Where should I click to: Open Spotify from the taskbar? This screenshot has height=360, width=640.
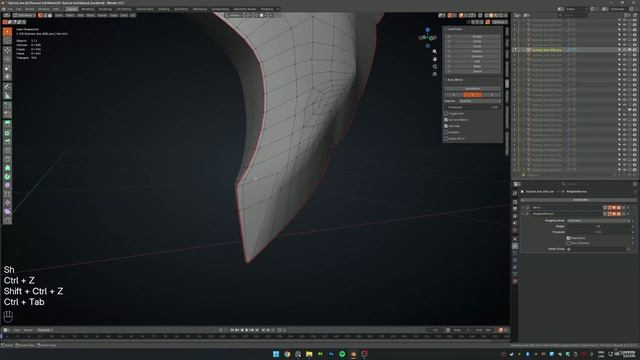coord(342,354)
